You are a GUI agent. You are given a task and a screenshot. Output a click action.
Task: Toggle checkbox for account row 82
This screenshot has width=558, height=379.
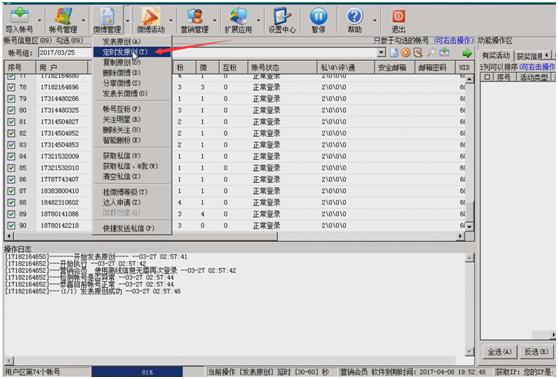(11, 133)
